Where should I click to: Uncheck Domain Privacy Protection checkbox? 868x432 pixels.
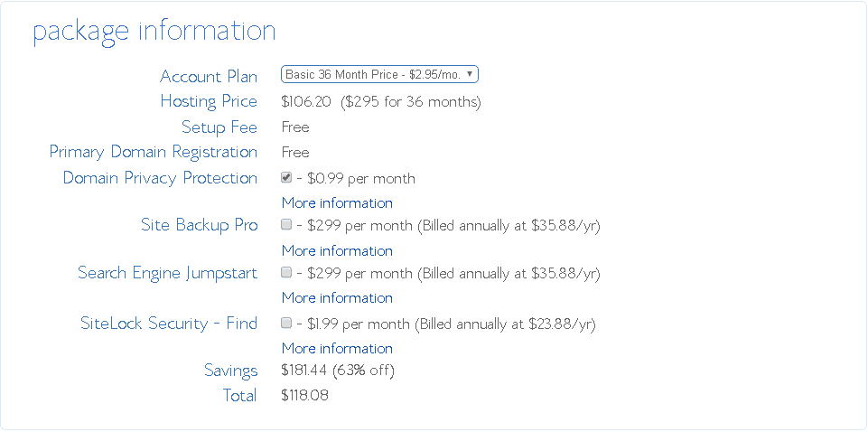[286, 178]
